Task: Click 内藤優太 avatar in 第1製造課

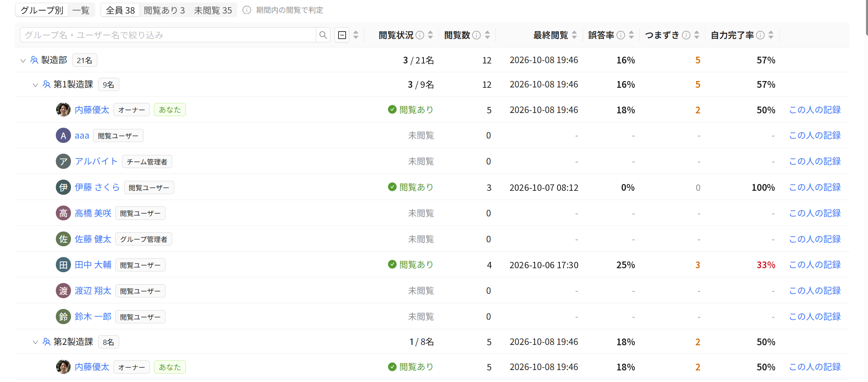Action: [x=63, y=110]
